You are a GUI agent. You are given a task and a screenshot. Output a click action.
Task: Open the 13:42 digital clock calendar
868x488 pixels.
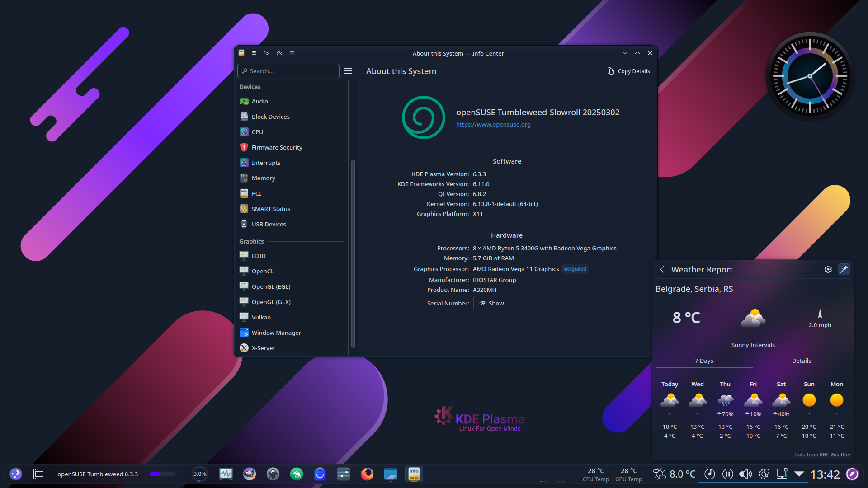click(825, 474)
